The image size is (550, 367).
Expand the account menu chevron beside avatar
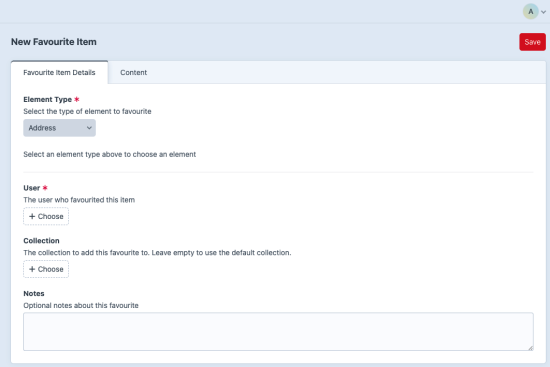pyautogui.click(x=543, y=12)
